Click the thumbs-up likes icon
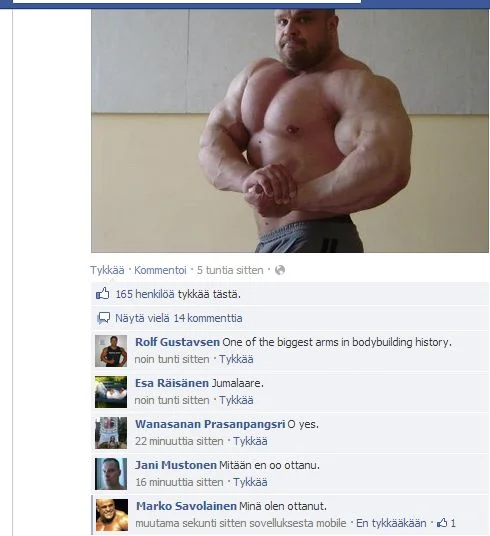Screen dimensions: 490x536 [103, 294]
